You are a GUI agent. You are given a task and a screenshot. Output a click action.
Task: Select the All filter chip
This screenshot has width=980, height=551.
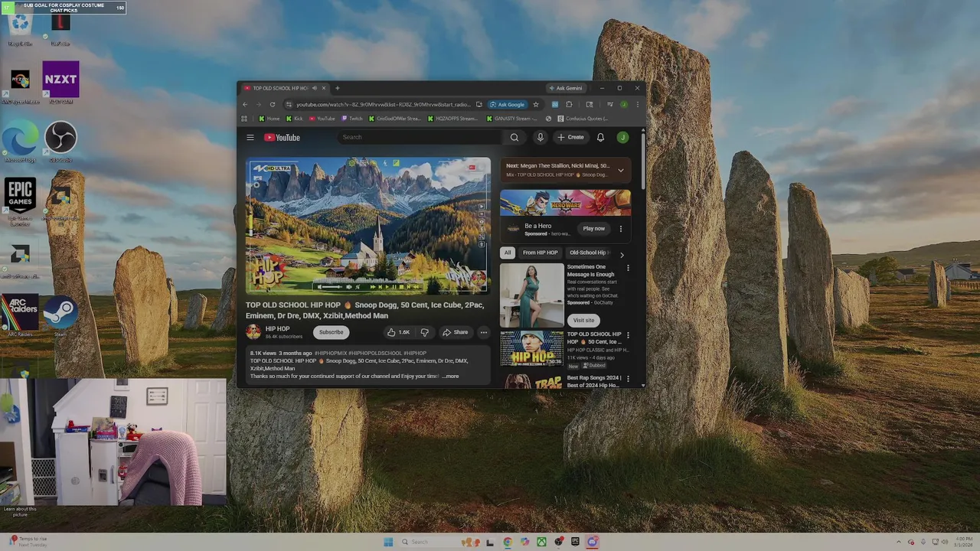(507, 253)
